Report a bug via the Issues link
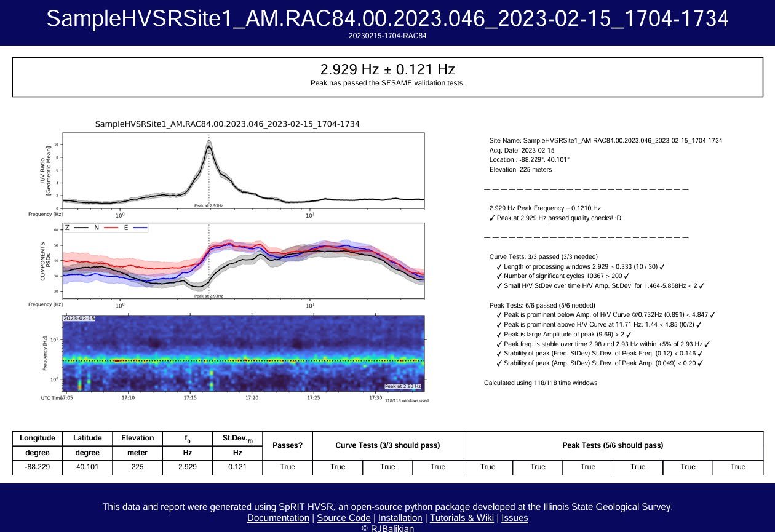Viewport: 775px width, 532px height. coord(515,518)
